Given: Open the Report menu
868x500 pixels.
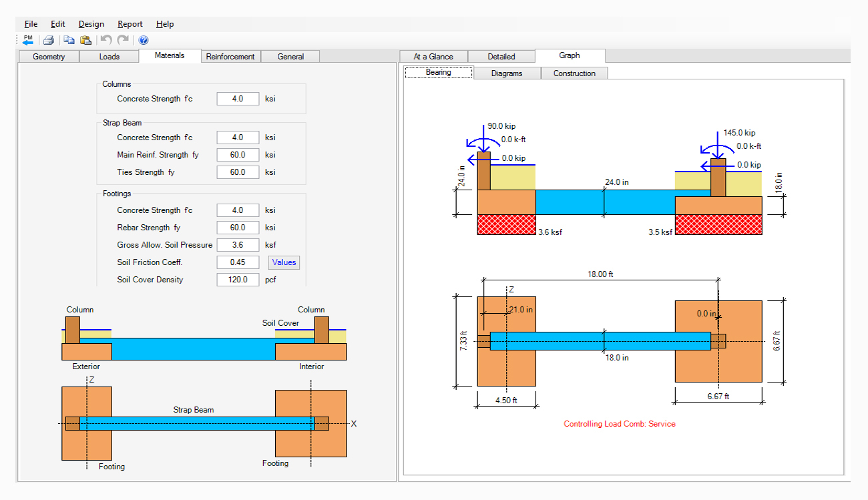Looking at the screenshot, I should (x=130, y=24).
